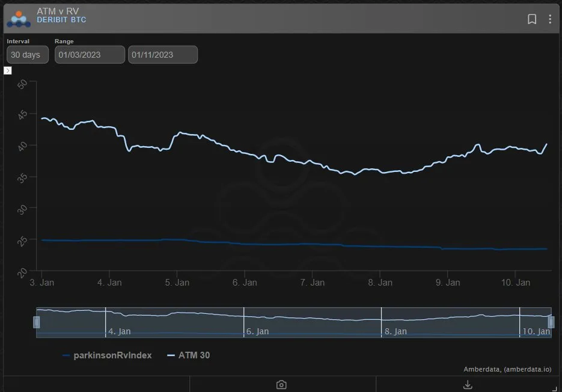This screenshot has height=392, width=562.
Task: Edit the end date 01/11/2023 field
Action: [163, 55]
